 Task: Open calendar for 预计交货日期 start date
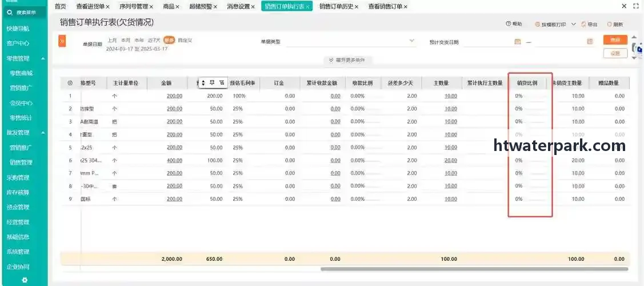point(518,42)
